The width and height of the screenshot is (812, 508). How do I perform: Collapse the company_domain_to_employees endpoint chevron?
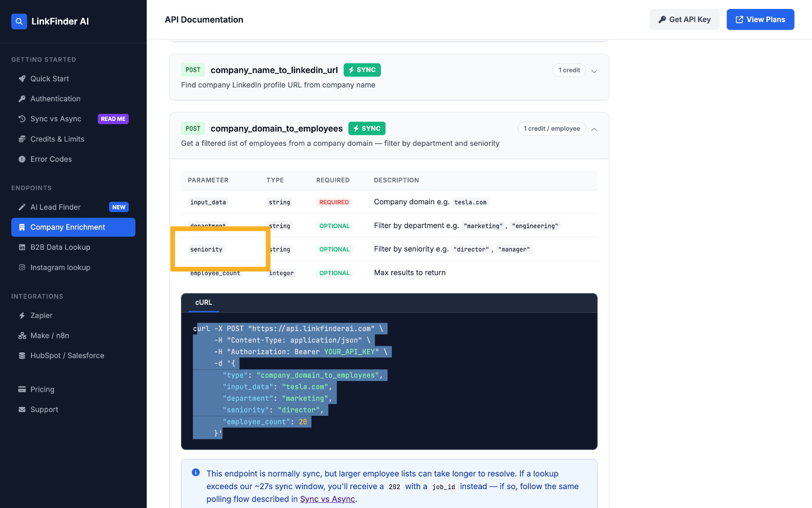pos(594,129)
